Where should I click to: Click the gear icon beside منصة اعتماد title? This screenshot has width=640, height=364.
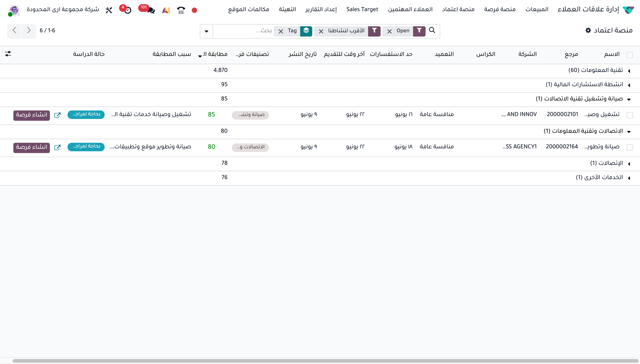[588, 30]
